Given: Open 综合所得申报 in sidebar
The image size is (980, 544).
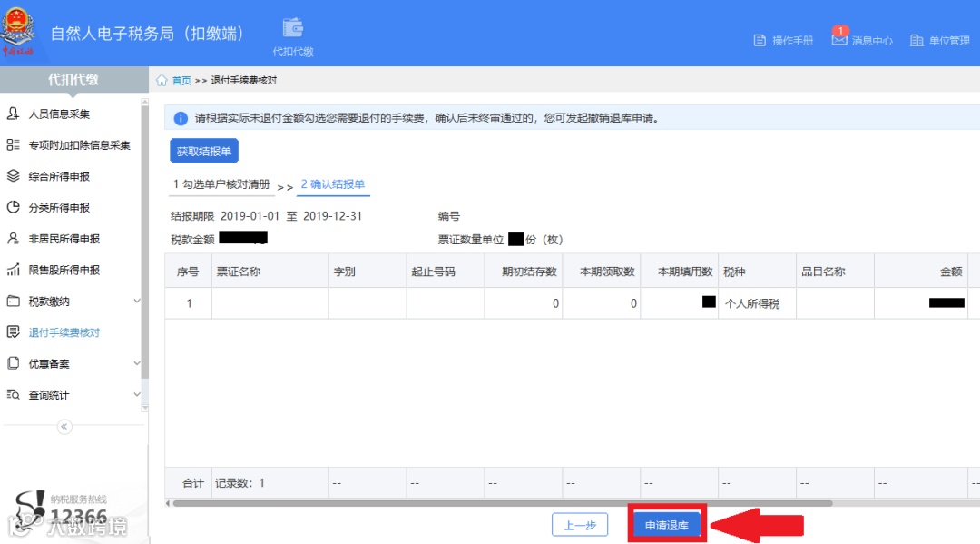Looking at the screenshot, I should click(59, 176).
